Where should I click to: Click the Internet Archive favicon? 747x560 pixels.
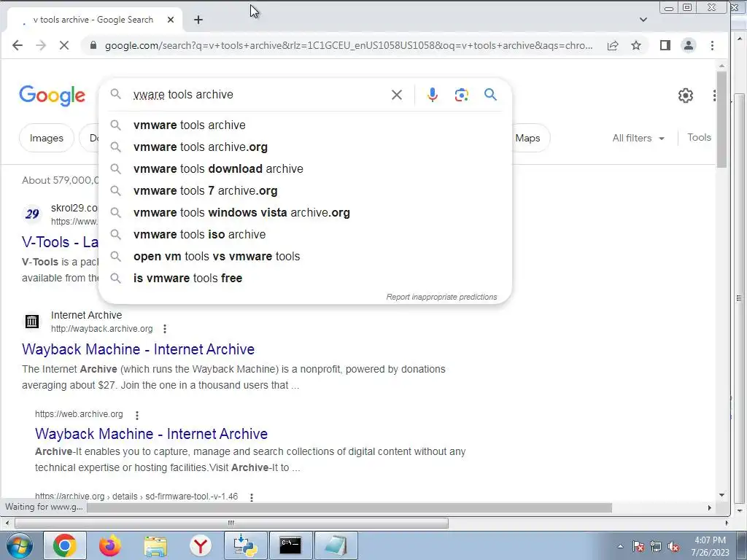click(x=32, y=322)
